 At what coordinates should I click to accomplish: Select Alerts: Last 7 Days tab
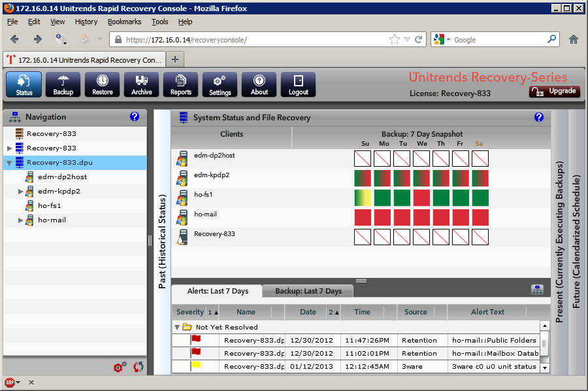[x=218, y=291]
